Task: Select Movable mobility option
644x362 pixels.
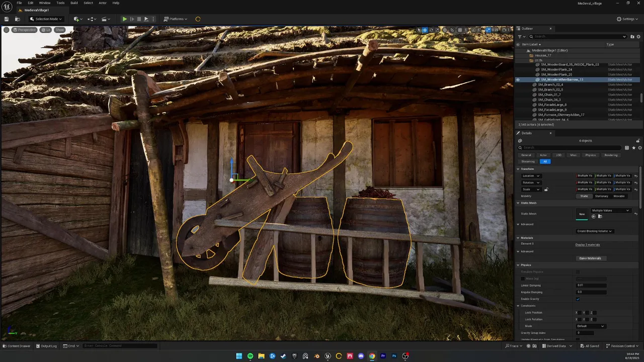Action: pos(619,196)
